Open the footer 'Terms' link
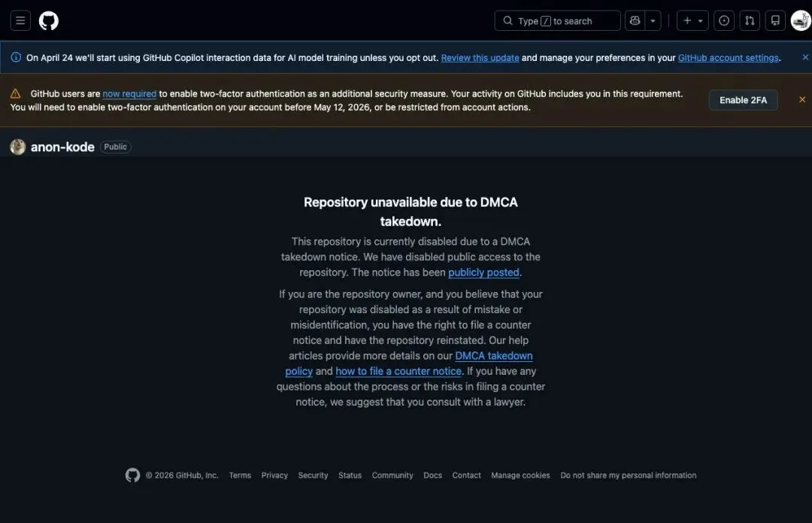812x523 pixels. click(241, 476)
